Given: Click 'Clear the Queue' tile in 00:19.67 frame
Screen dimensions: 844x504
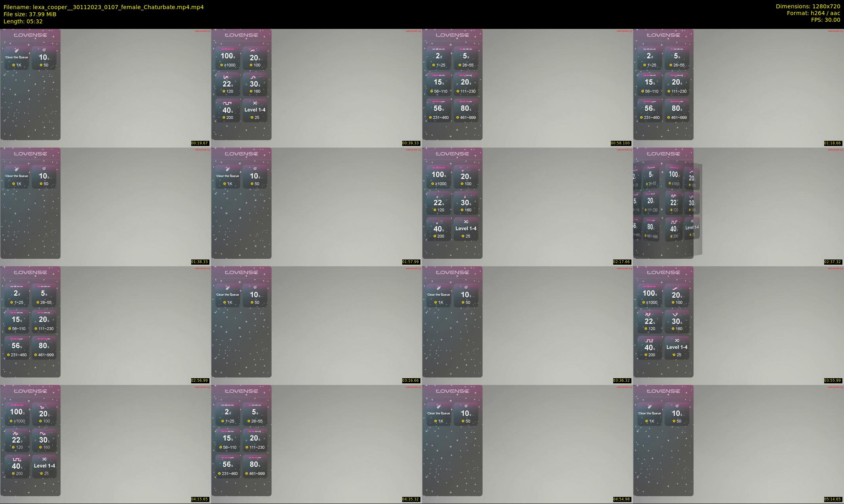Looking at the screenshot, I should coord(17,58).
